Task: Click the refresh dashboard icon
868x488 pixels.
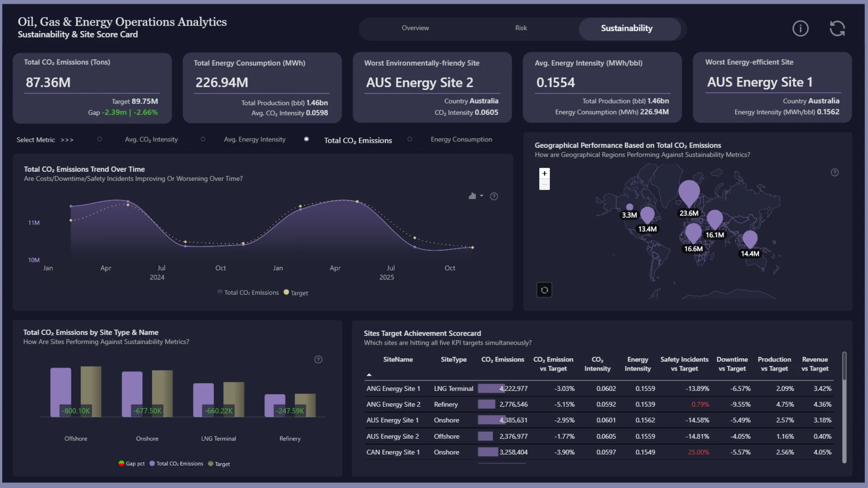Action: click(x=837, y=28)
